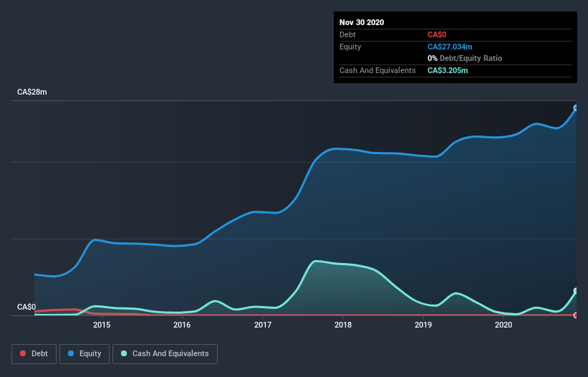Click the CA$28m y-axis label
Screen dimensions: 588x377
pos(32,92)
